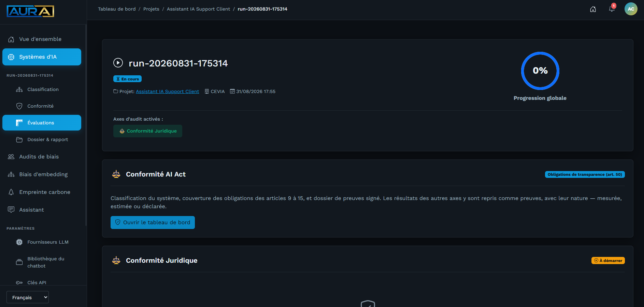Screen dimensions: 644x307
Task: Click Tableau de bord breadcrumb
Action: (117, 9)
